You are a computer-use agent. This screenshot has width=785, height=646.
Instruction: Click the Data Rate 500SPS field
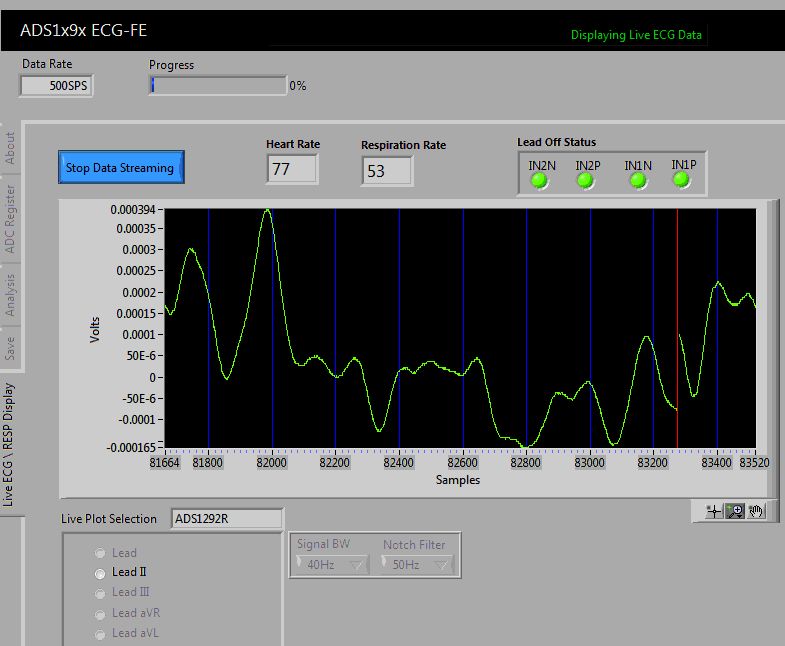click(56, 86)
